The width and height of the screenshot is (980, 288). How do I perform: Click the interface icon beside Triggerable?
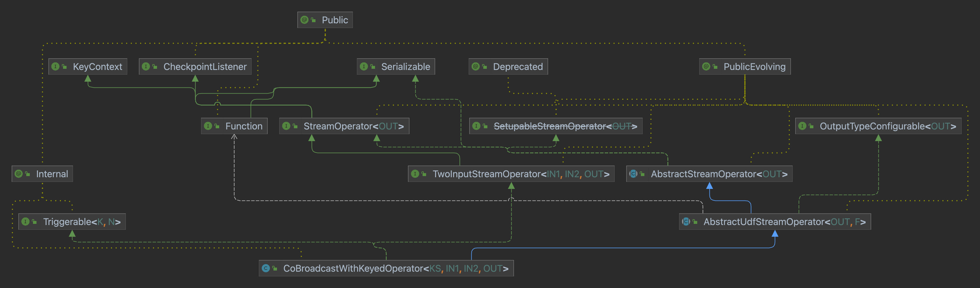click(25, 222)
